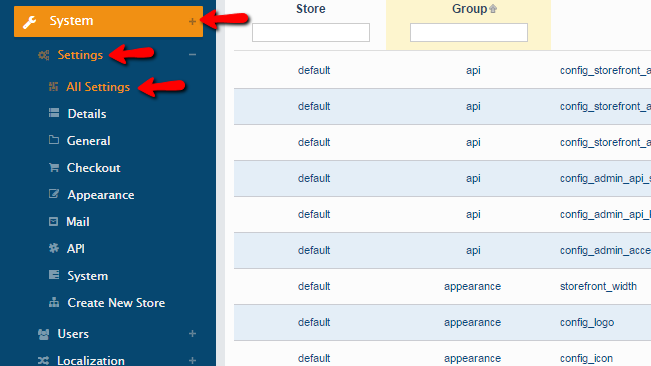Image resolution: width=651 pixels, height=366 pixels.
Task: Click the API cog icon
Action: [54, 248]
